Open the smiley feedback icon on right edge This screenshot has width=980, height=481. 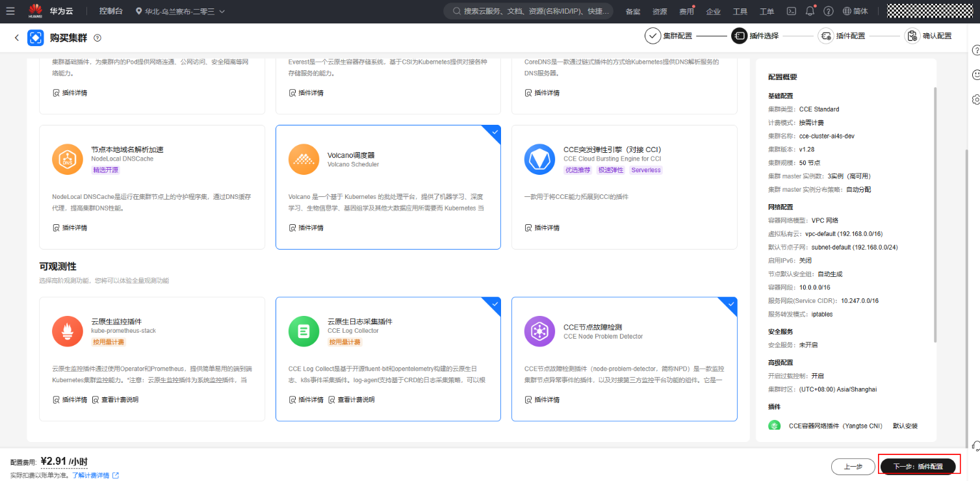pyautogui.click(x=975, y=75)
